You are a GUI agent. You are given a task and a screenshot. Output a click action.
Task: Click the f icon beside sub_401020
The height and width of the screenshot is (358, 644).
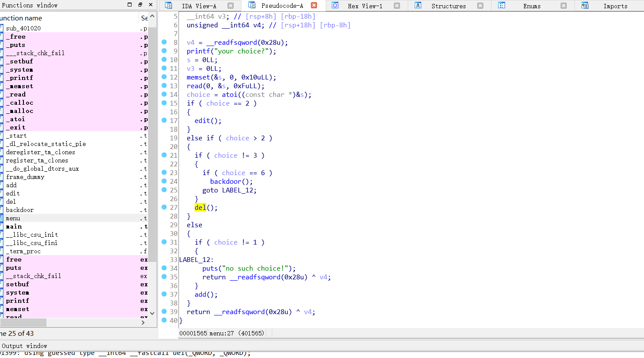(x=2, y=28)
